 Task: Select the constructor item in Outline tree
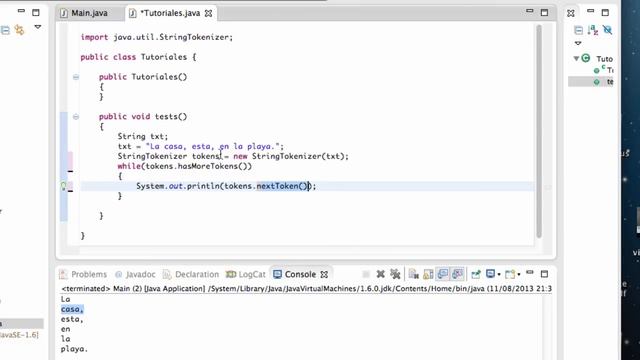coord(604,70)
